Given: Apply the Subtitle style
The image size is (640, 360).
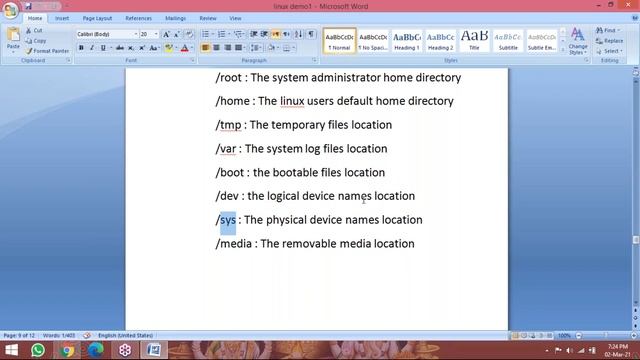Looking at the screenshot, I should pyautogui.click(x=508, y=41).
